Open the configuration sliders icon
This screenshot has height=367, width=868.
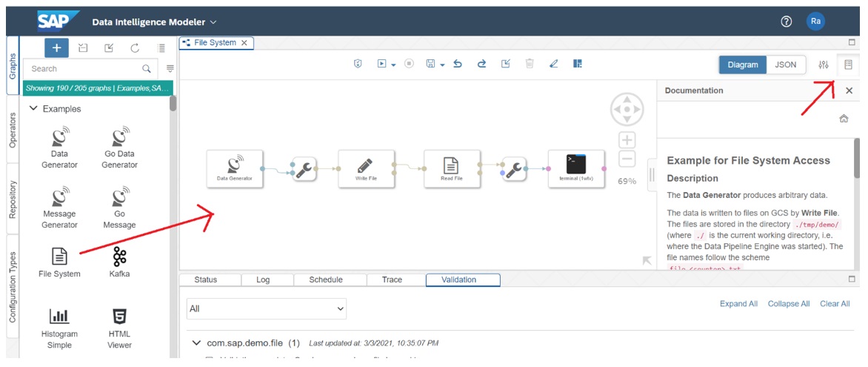pos(823,65)
